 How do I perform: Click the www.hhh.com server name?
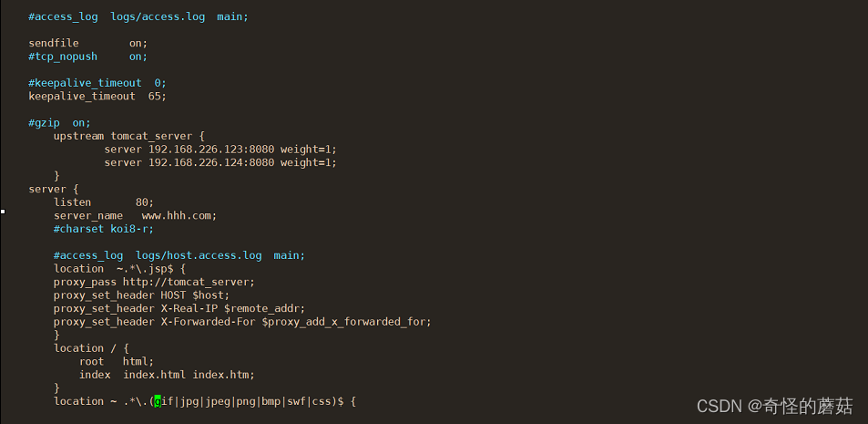tap(179, 215)
